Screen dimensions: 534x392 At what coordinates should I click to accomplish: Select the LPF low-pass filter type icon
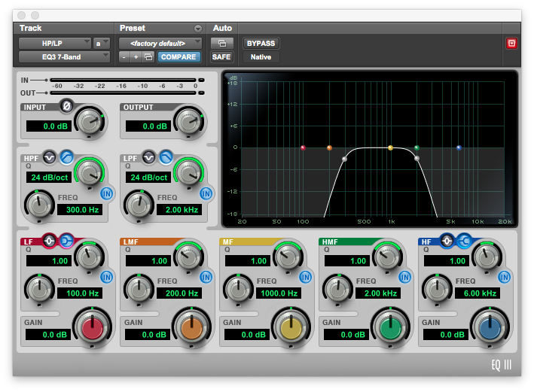(x=166, y=157)
